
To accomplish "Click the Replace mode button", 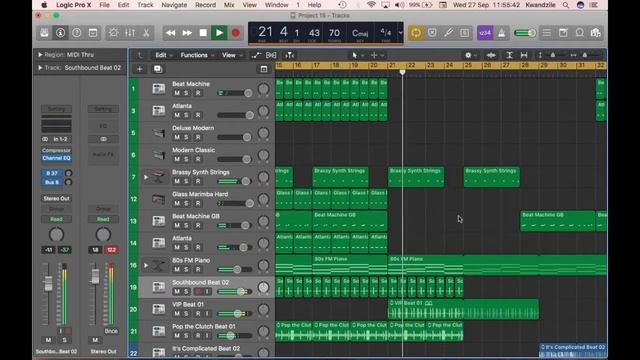I will pyautogui.click(x=432, y=33).
